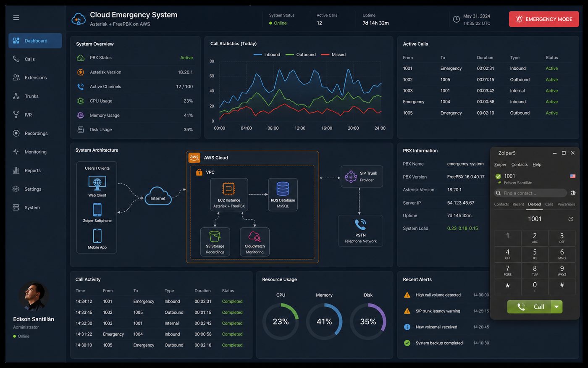Image resolution: width=588 pixels, height=368 pixels.
Task: Click the PBX Status icon
Action: [81, 58]
